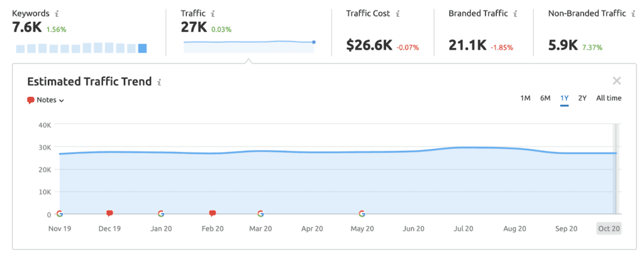Click the 5.9K non-branded traffic value

pos(563,46)
